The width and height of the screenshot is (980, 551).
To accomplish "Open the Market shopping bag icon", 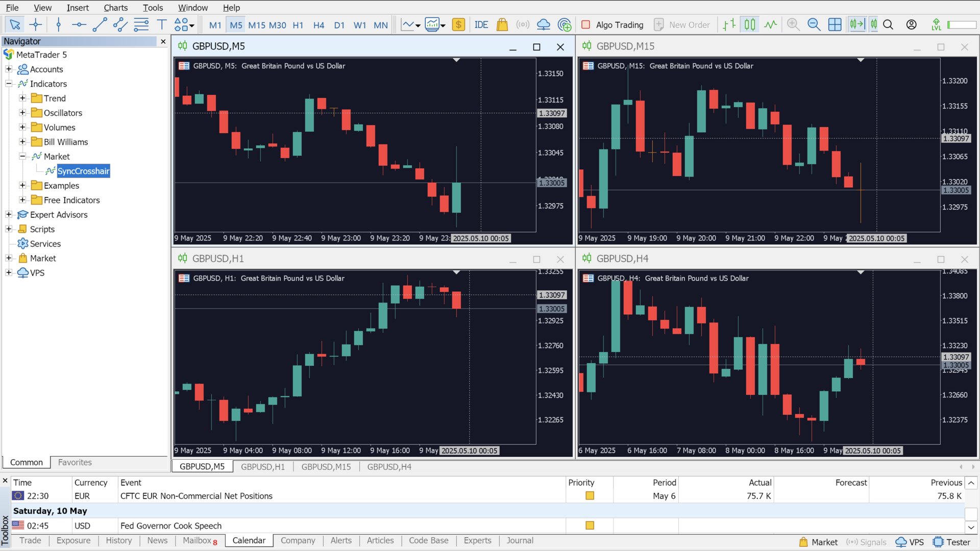I will (502, 24).
